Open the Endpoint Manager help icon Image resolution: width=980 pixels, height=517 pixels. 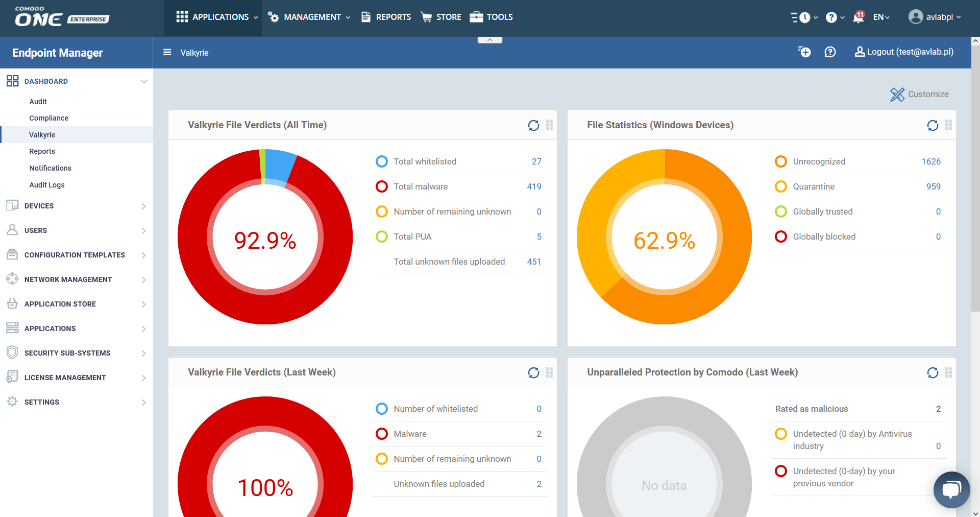tap(830, 52)
